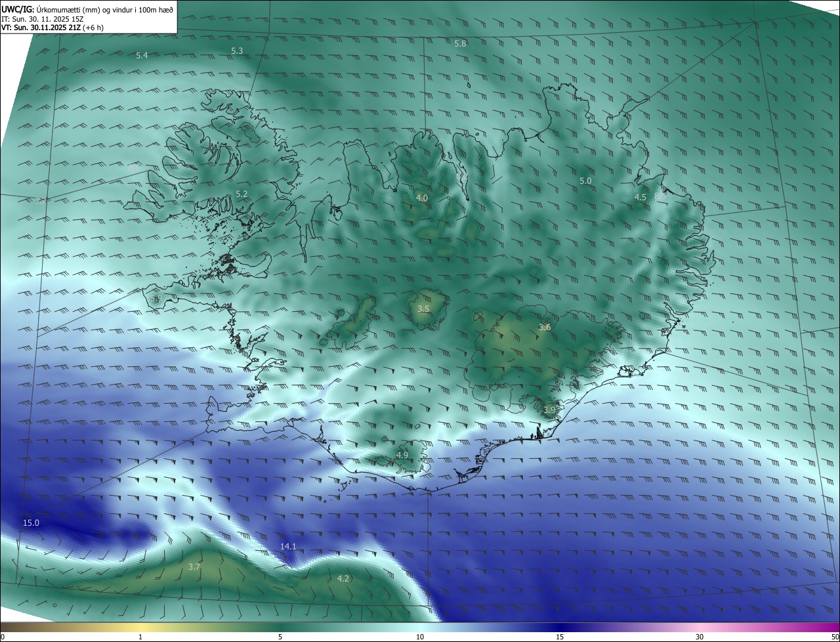This screenshot has width=840, height=642.
Task: Click the glacier value 3.5
Action: tap(423, 309)
